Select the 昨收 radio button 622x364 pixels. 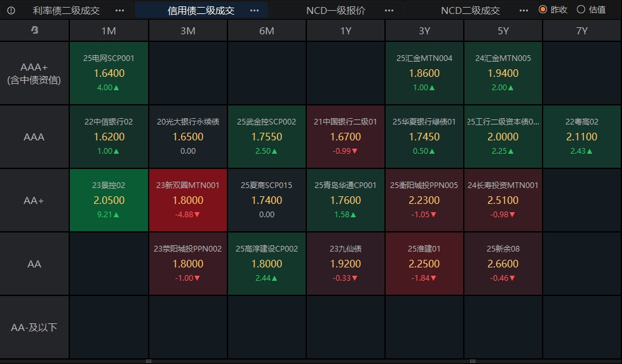[543, 10]
